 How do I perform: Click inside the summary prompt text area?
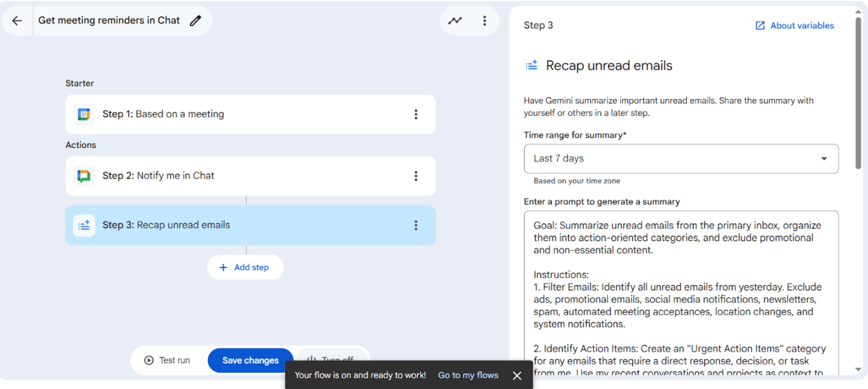pyautogui.click(x=676, y=279)
